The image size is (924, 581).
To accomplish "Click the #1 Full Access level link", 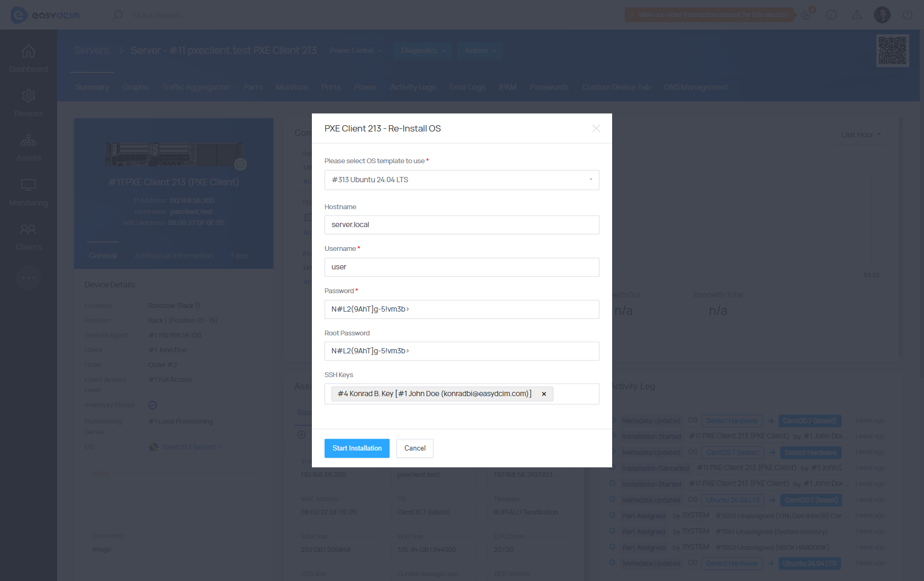I will [170, 380].
